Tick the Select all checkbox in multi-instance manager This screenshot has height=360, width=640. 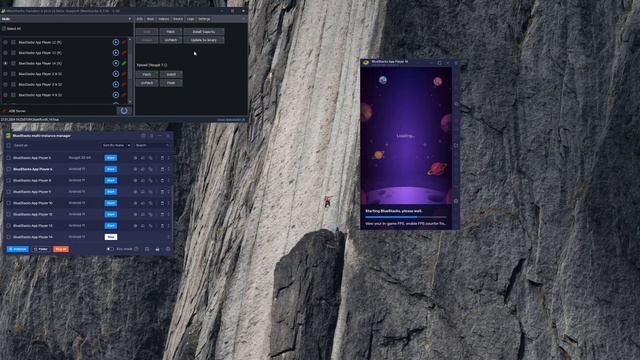9,145
